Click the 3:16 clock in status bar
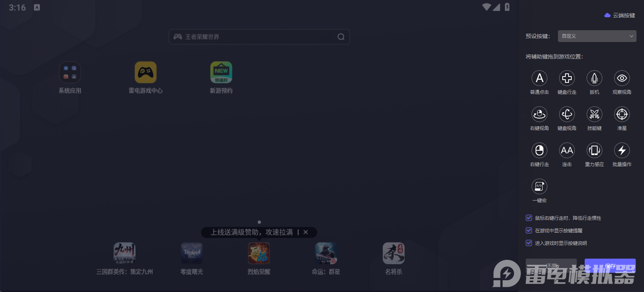The width and height of the screenshot is (644, 292). pos(17,7)
